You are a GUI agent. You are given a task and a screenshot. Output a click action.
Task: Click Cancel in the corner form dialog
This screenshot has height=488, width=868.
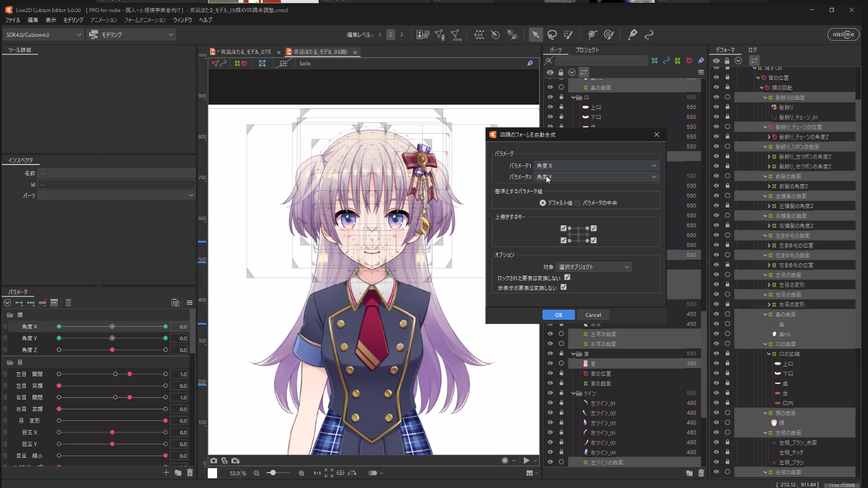(593, 315)
